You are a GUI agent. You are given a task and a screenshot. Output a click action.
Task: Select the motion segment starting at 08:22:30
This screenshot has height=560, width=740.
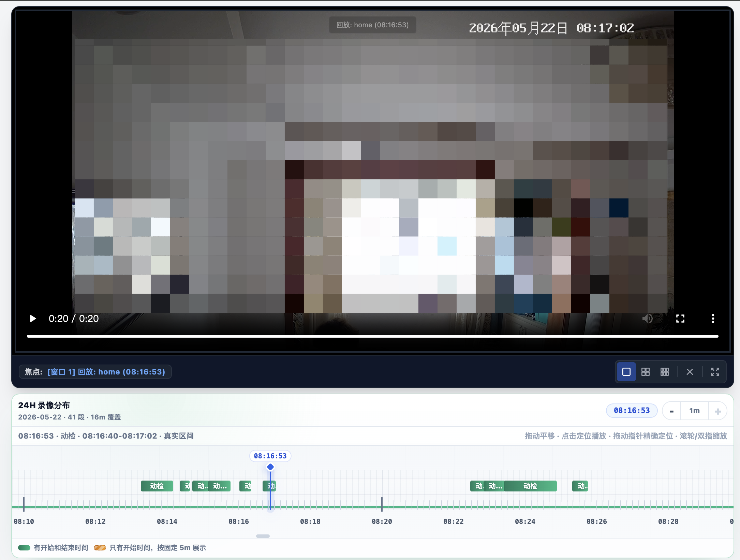pos(476,486)
